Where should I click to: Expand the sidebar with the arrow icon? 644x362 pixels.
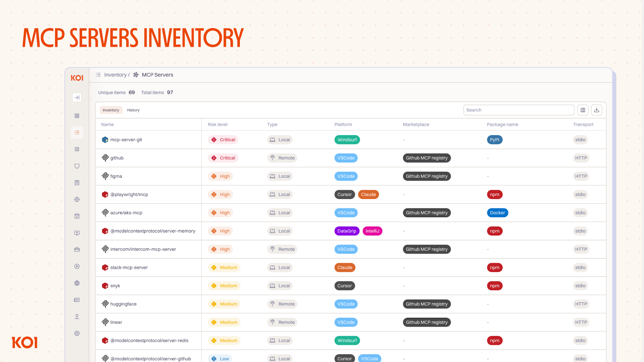(77, 97)
